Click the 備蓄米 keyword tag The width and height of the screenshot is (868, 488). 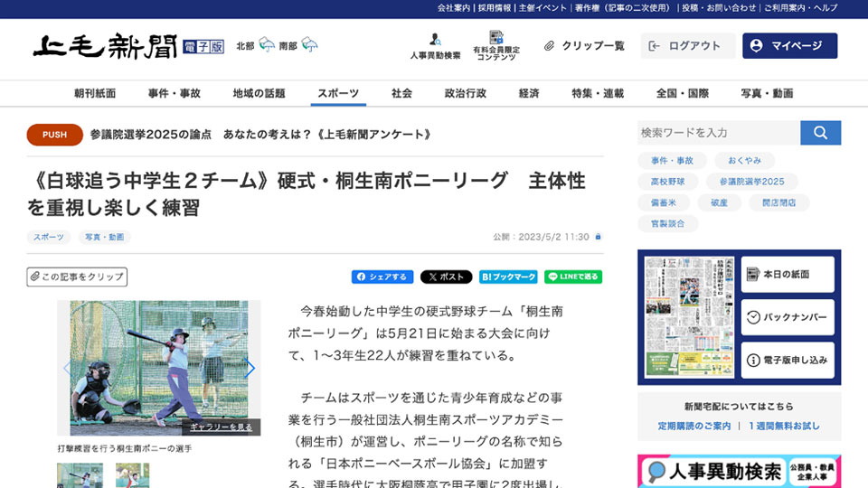click(x=663, y=202)
